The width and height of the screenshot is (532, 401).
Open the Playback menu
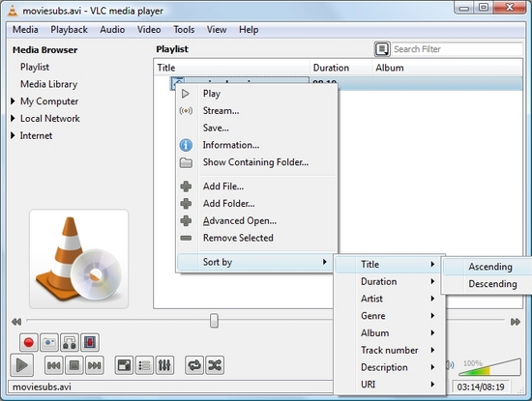click(x=70, y=30)
